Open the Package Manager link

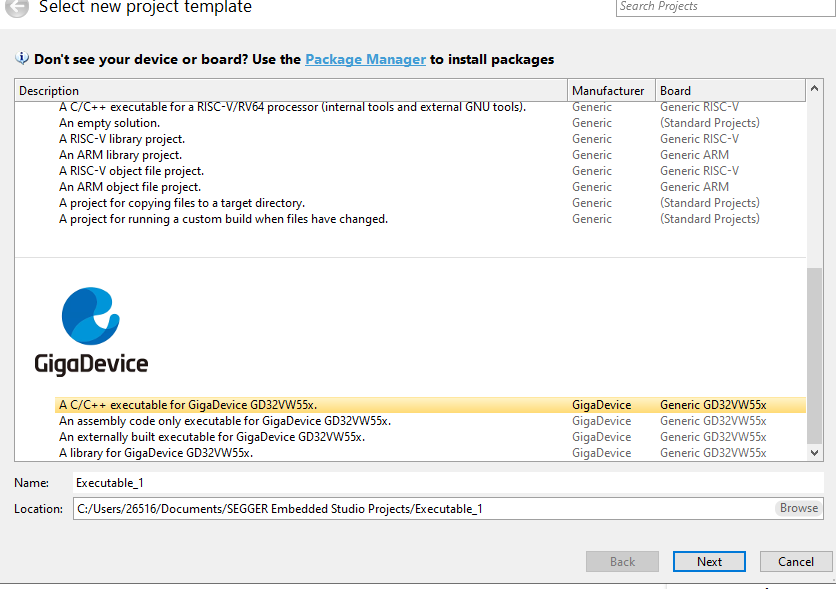pyautogui.click(x=365, y=59)
